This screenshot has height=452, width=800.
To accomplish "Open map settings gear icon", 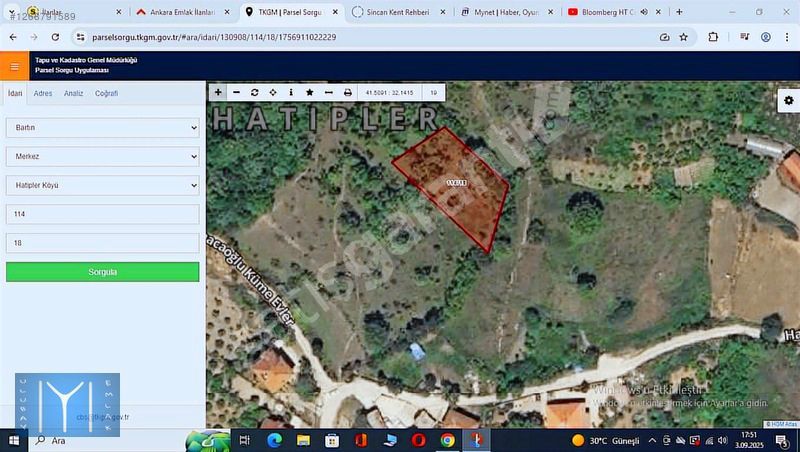I will (x=788, y=101).
